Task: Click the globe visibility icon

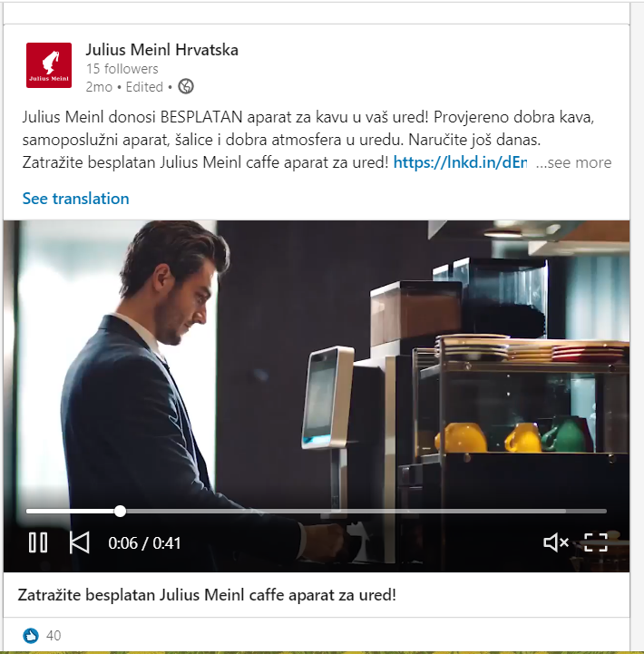Action: (186, 87)
